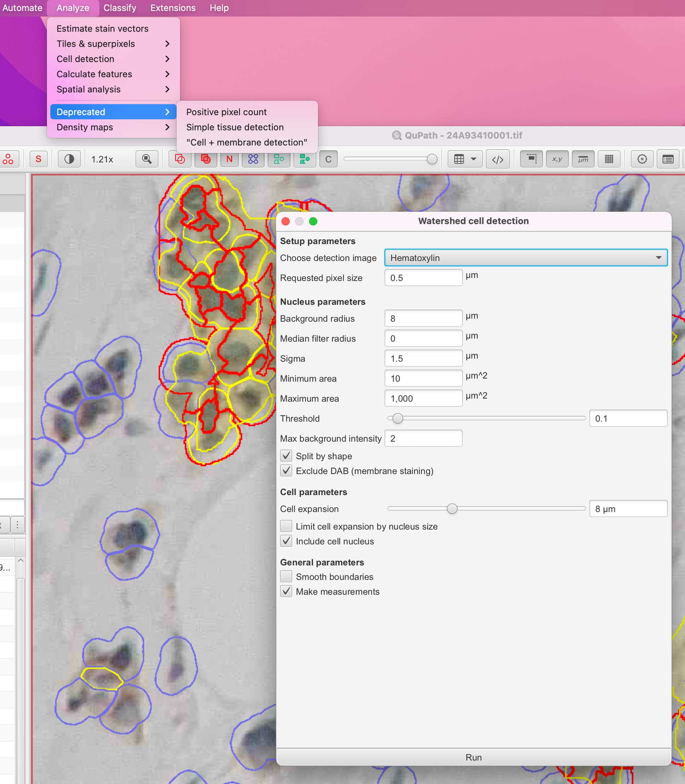Open the script editor icon

point(498,159)
